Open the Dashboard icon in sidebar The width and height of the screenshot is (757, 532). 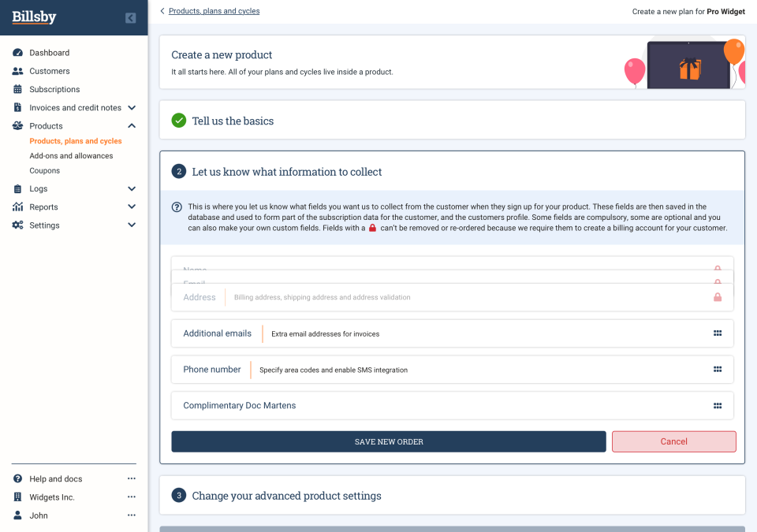(x=17, y=52)
